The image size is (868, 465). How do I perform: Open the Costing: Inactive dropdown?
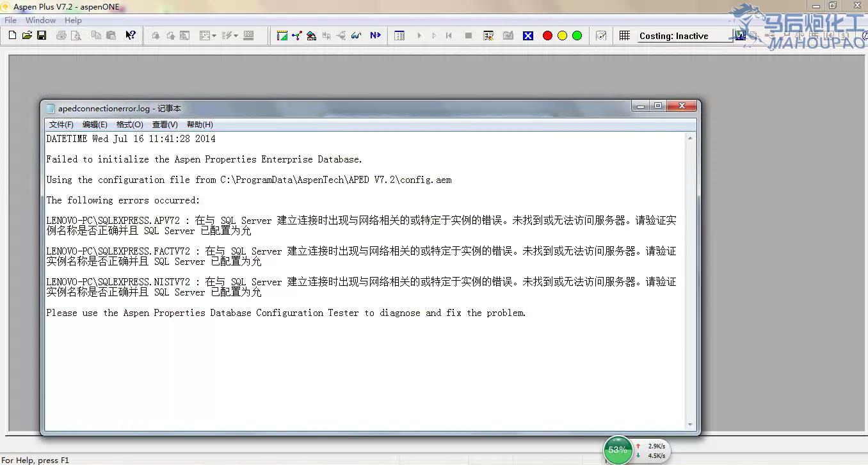click(686, 36)
